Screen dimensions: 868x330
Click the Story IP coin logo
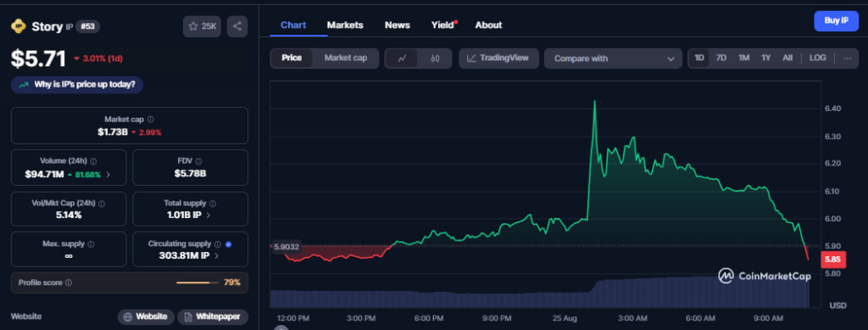point(19,26)
